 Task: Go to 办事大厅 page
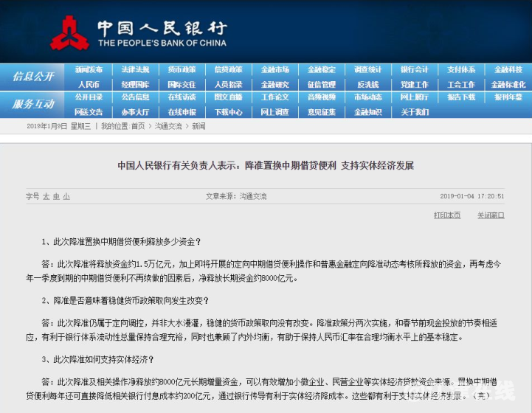click(135, 112)
